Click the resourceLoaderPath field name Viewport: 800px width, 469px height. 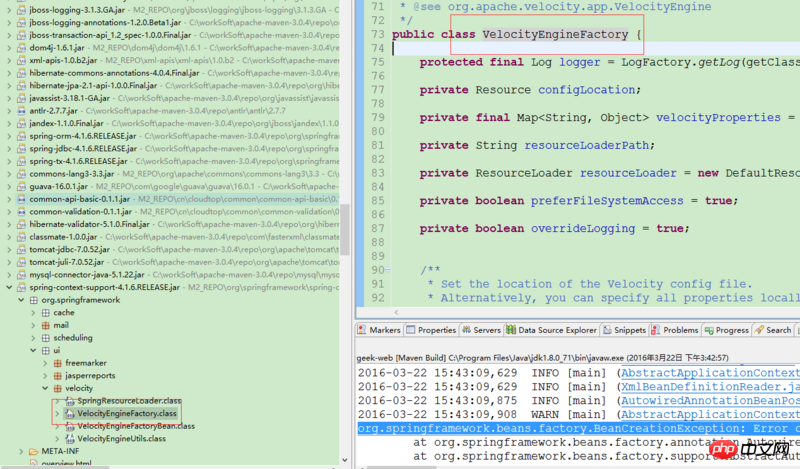586,145
